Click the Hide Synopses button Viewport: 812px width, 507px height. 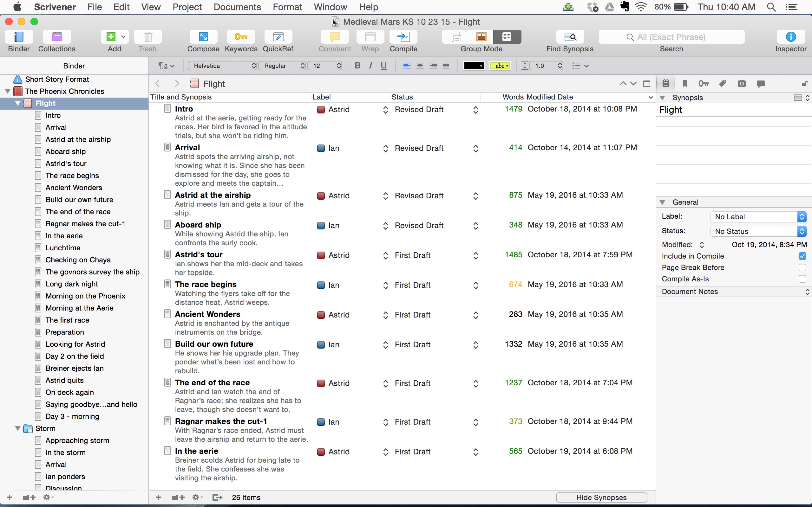pyautogui.click(x=601, y=497)
